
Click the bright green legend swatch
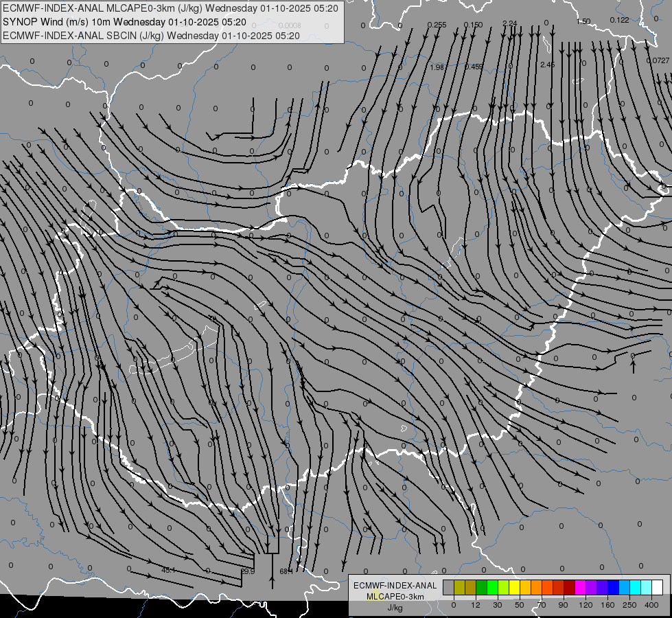coord(492,587)
